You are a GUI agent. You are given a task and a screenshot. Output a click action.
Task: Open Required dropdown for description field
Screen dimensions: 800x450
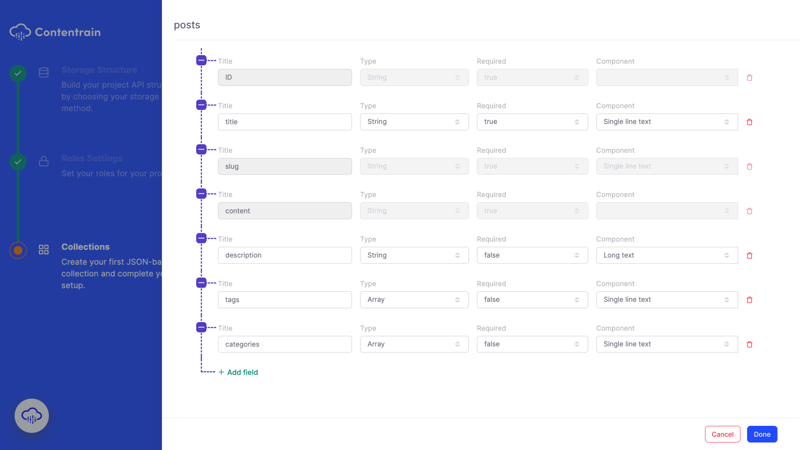pos(532,255)
